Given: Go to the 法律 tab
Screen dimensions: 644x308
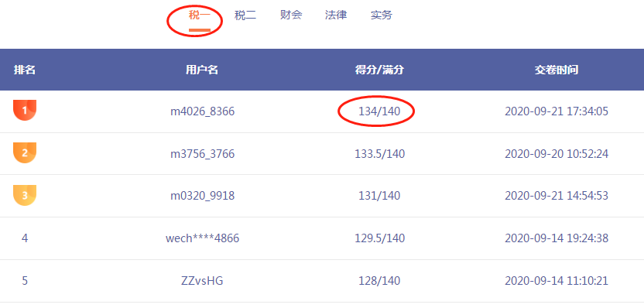Looking at the screenshot, I should pyautogui.click(x=336, y=15).
